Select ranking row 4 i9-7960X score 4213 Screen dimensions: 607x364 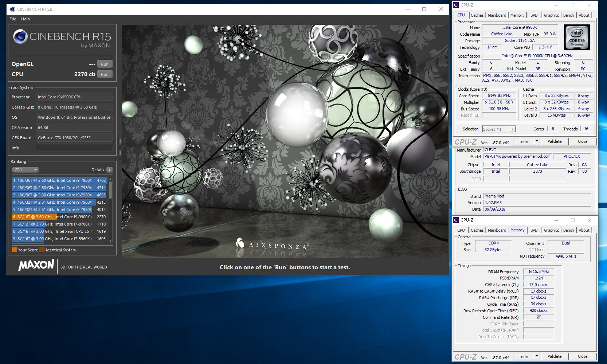click(59, 202)
